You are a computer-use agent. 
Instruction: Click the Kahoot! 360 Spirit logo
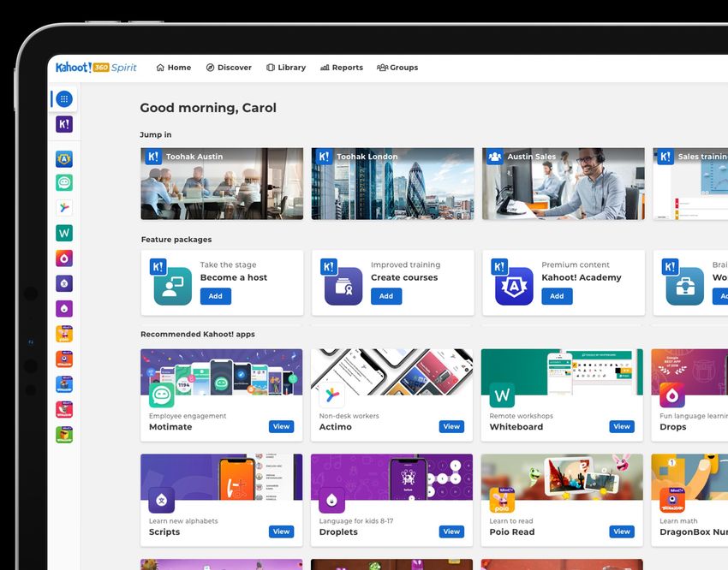click(96, 68)
